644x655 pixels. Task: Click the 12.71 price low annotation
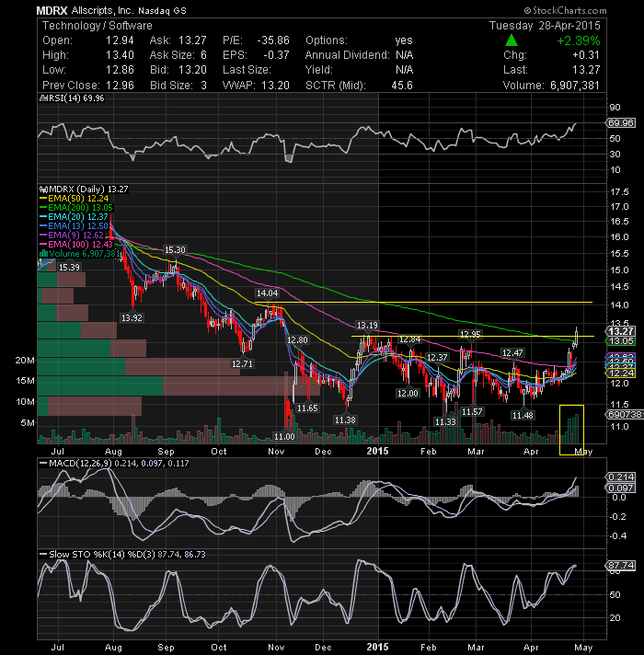coord(242,364)
